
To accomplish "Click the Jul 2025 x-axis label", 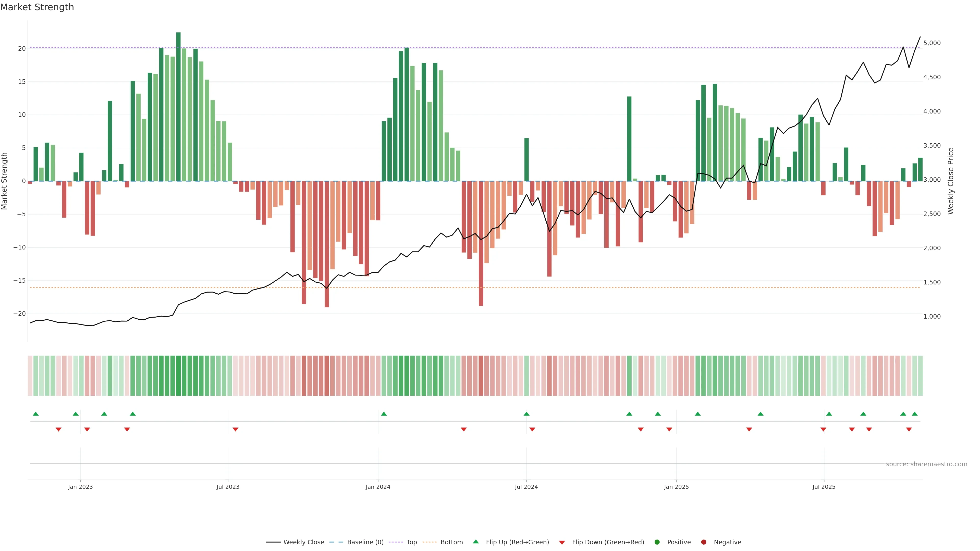I will tap(824, 487).
